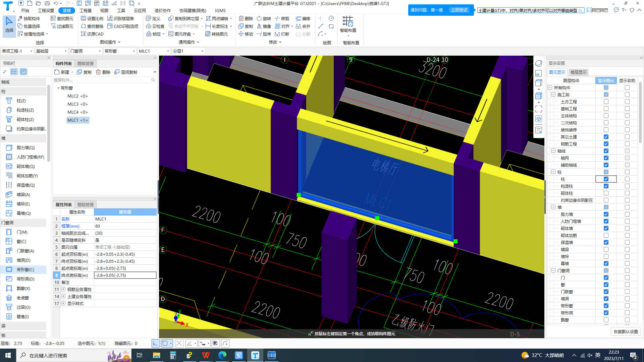Toggle 显示图元 checkbox for 其它土建
Image resolution: width=644 pixels, height=362 pixels.
tap(606, 137)
